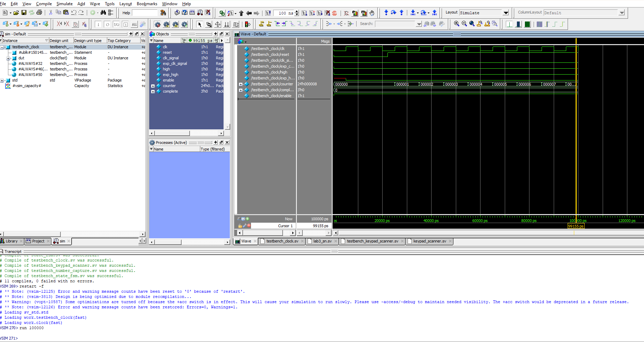The height and width of the screenshot is (342, 644).
Task: Click the Zoom In magnifier icon
Action: (457, 24)
